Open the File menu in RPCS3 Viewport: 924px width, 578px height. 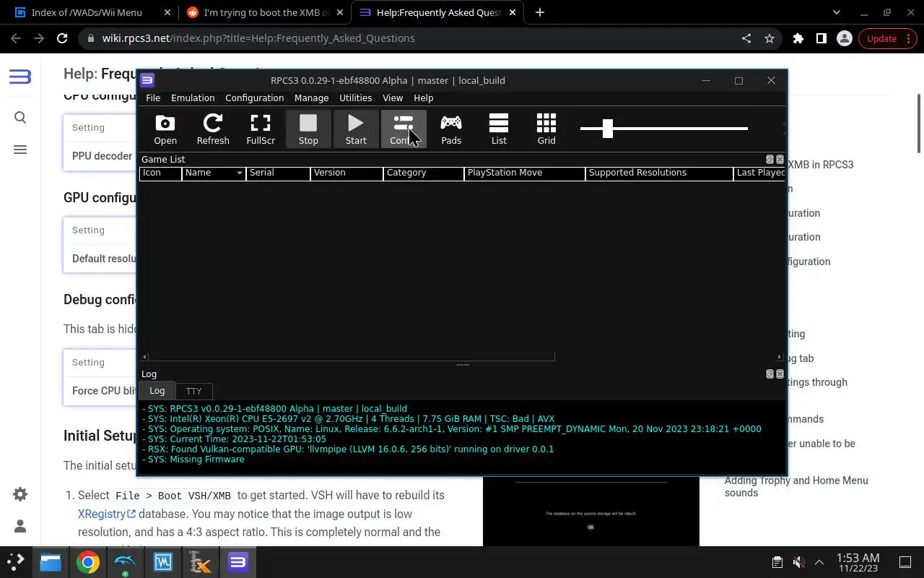(x=153, y=98)
